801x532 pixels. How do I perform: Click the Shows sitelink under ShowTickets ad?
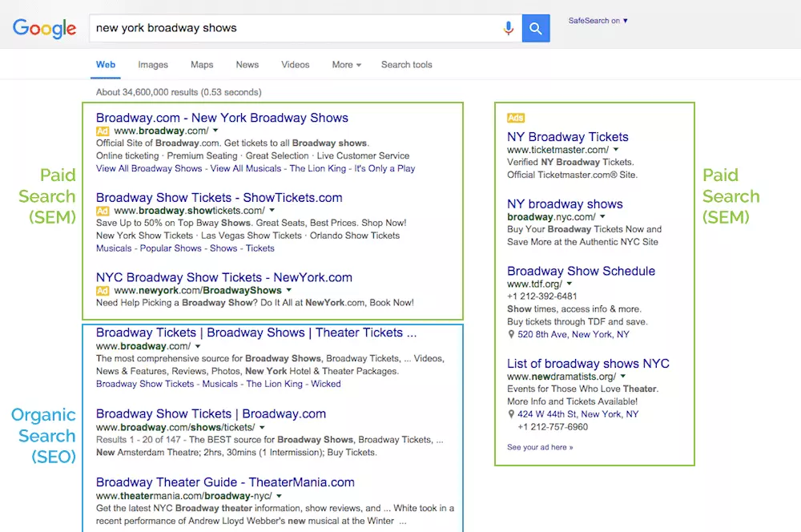223,248
